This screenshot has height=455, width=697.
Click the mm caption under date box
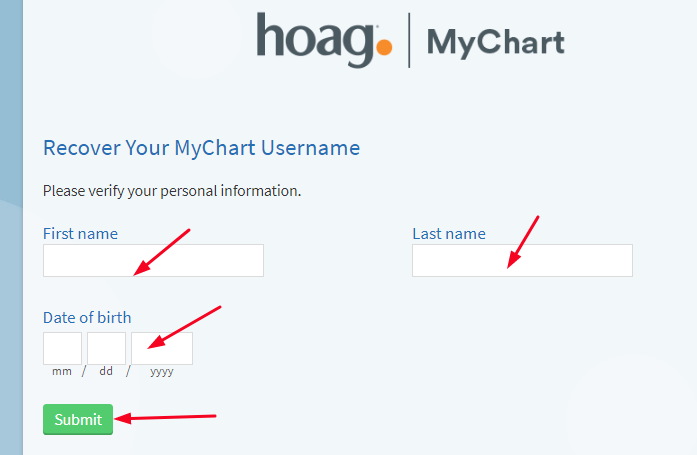click(62, 371)
